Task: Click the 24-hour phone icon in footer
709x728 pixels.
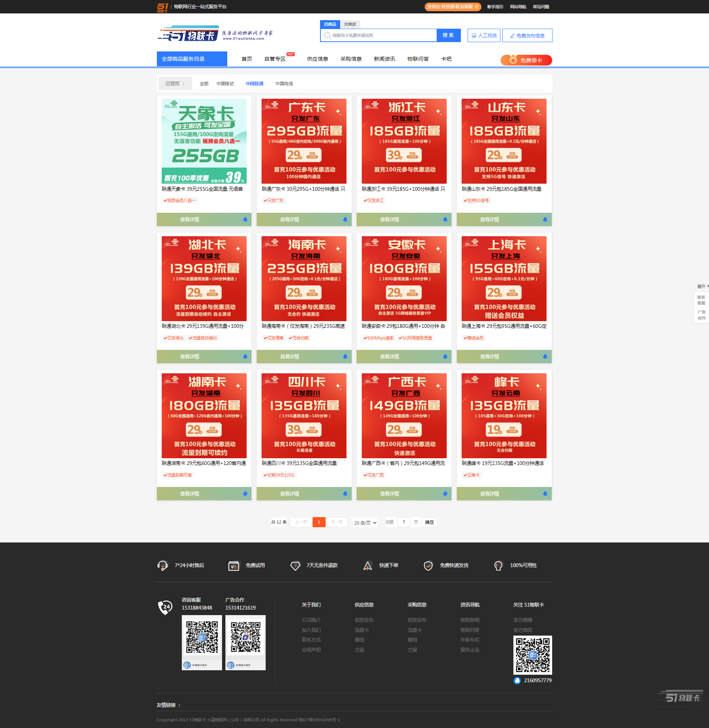Action: [165, 607]
